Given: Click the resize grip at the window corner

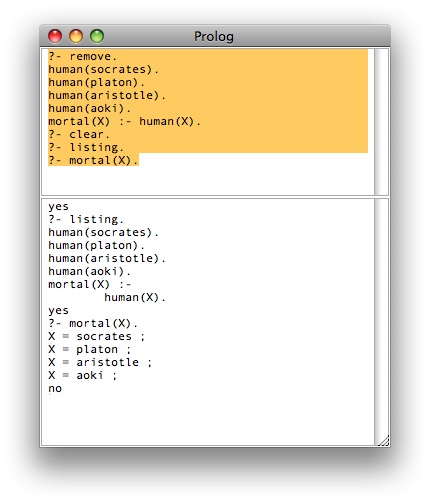Looking at the screenshot, I should [x=384, y=441].
